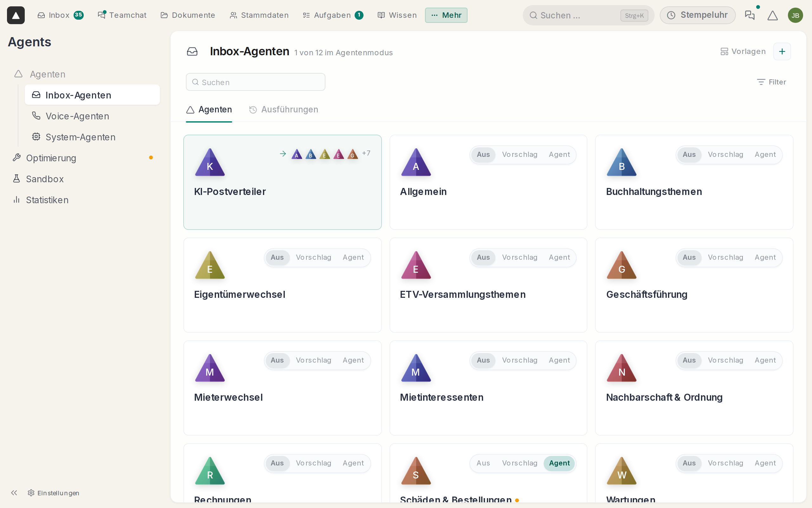Viewport: 812px width, 508px height.
Task: Click the black triangle app logo
Action: (16, 15)
